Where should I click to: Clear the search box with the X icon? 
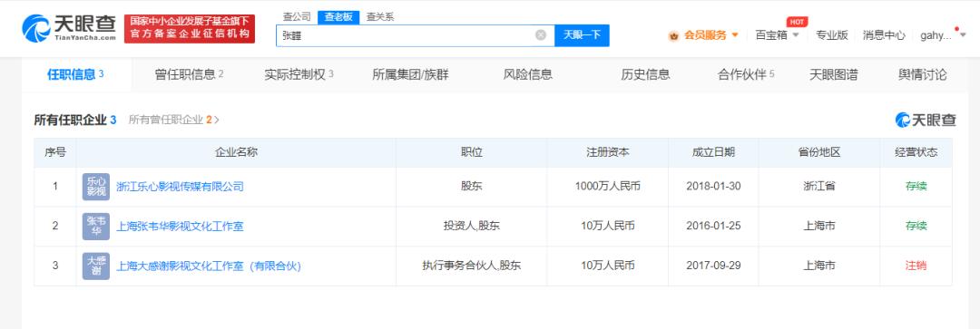(x=541, y=35)
